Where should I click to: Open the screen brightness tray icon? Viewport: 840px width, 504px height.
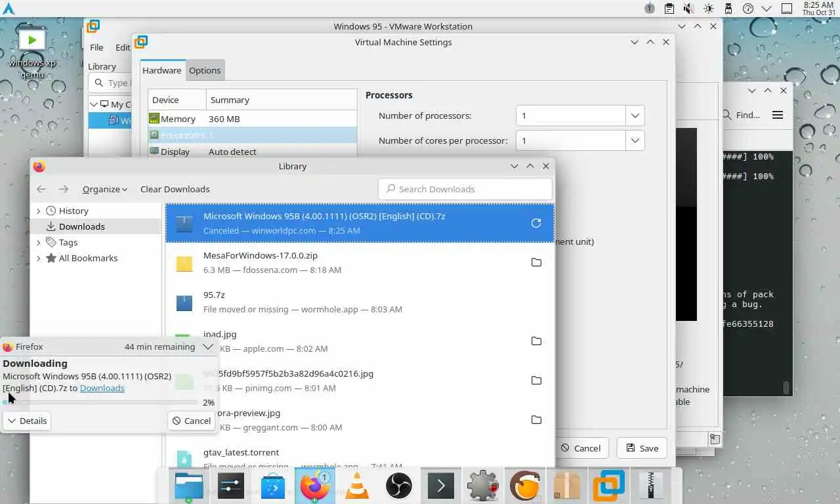pos(708,9)
